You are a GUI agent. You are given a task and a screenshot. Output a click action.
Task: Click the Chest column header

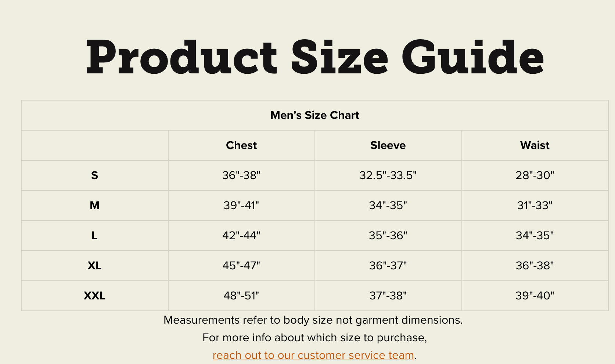tap(241, 145)
